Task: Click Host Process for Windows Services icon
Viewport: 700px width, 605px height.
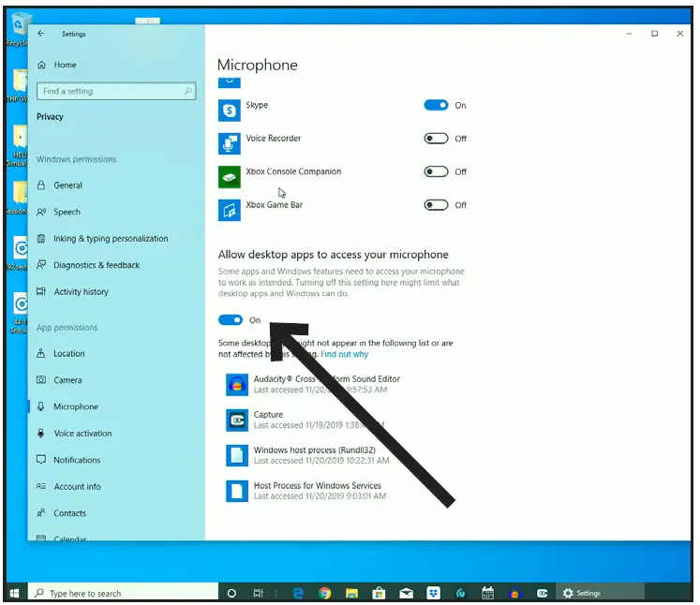Action: (x=237, y=491)
